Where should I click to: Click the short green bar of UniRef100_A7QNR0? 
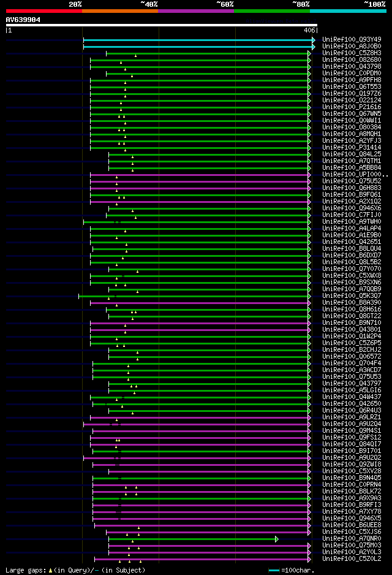pyautogui.click(x=192, y=539)
